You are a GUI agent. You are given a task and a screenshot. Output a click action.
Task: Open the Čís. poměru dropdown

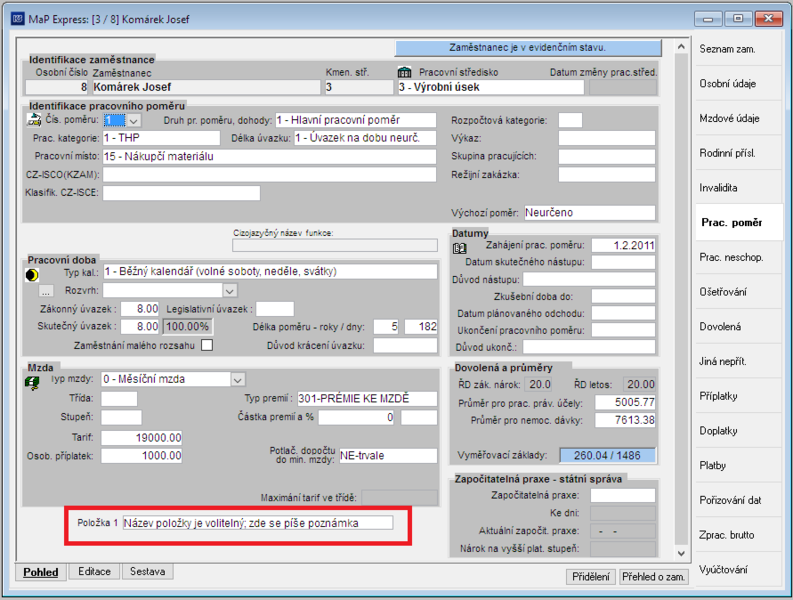coord(134,121)
